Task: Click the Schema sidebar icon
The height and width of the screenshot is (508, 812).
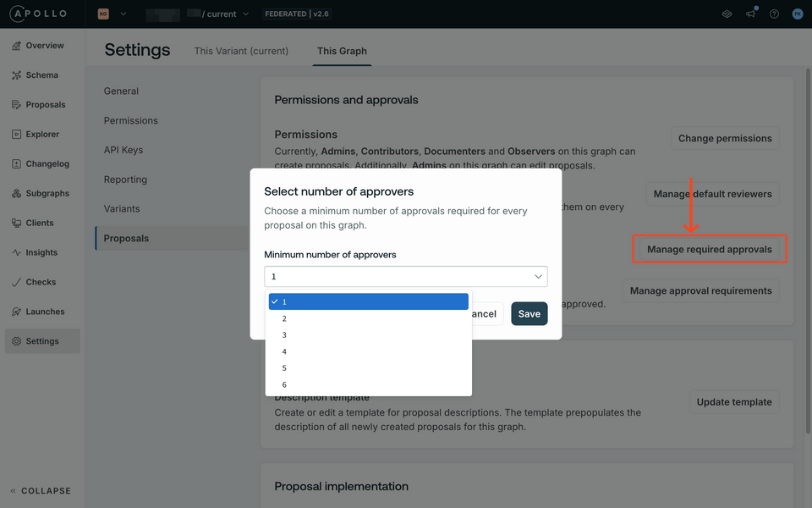Action: pos(17,75)
